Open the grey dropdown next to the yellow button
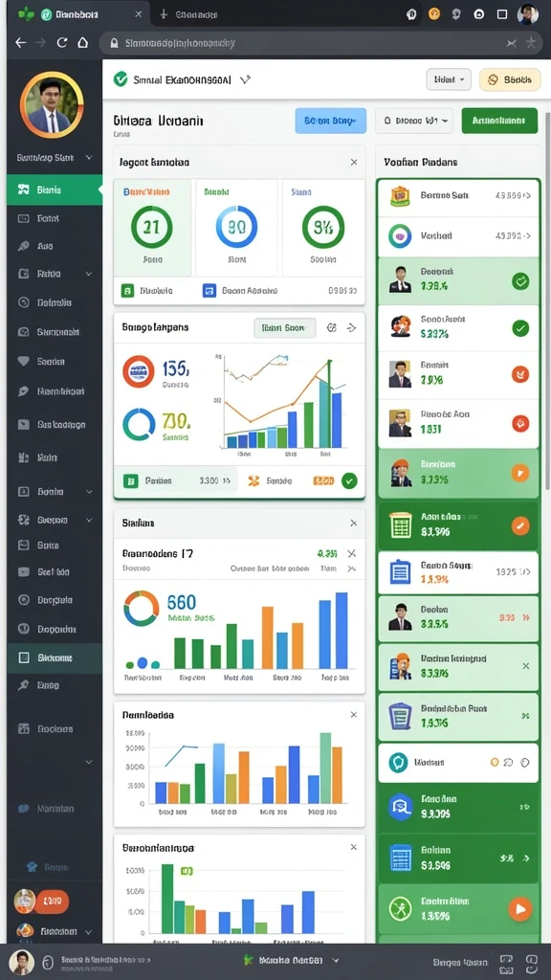Image resolution: width=551 pixels, height=980 pixels. tap(449, 79)
